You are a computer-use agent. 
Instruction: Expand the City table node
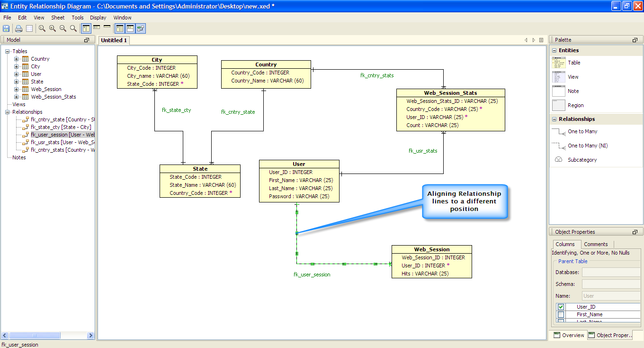(x=16, y=66)
